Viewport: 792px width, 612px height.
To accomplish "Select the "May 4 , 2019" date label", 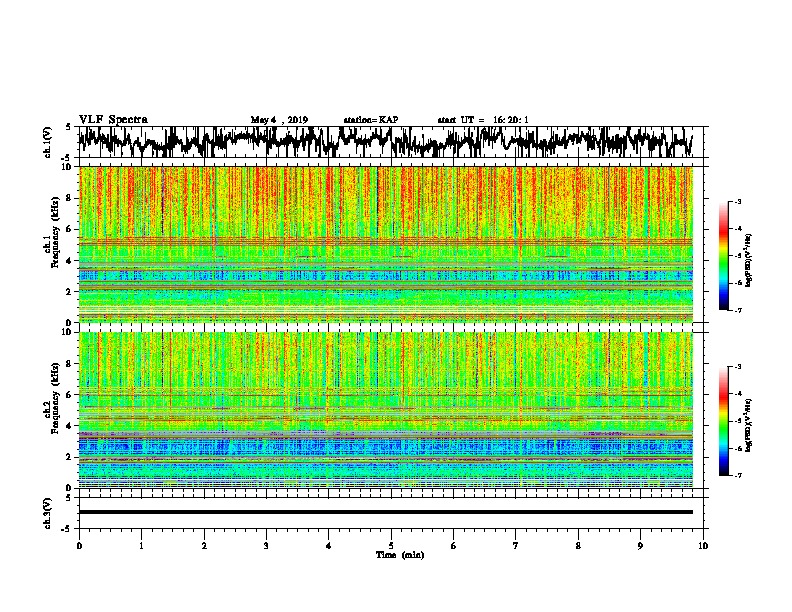I will pyautogui.click(x=279, y=120).
